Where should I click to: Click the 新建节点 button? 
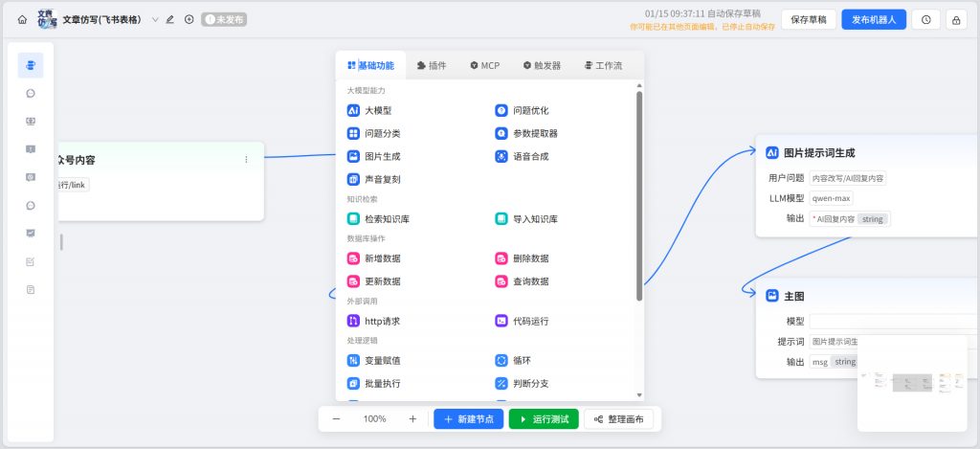[469, 419]
